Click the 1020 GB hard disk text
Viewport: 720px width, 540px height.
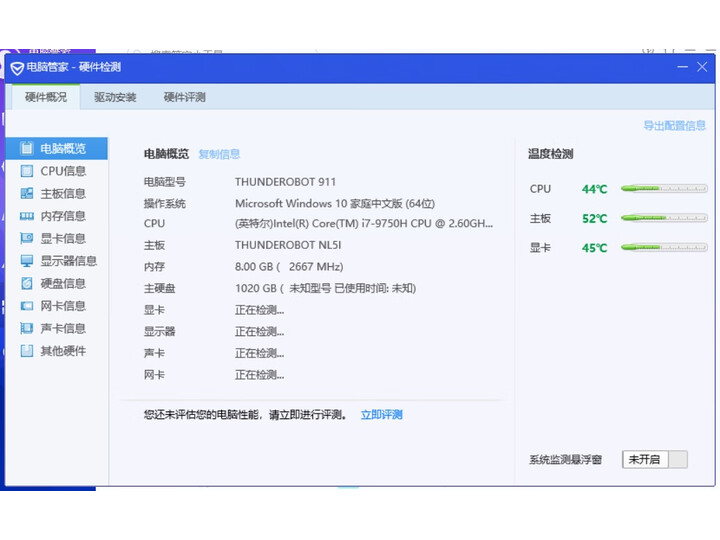click(326, 288)
